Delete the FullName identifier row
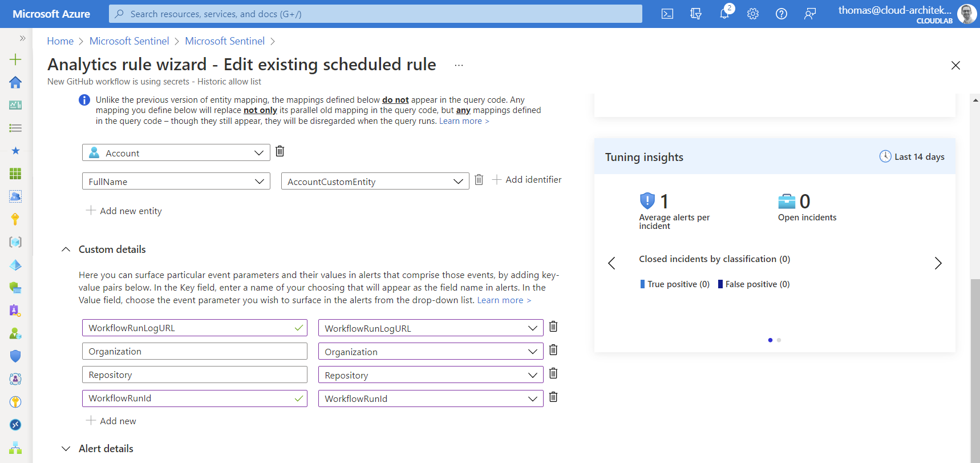Image resolution: width=980 pixels, height=463 pixels. (x=479, y=180)
